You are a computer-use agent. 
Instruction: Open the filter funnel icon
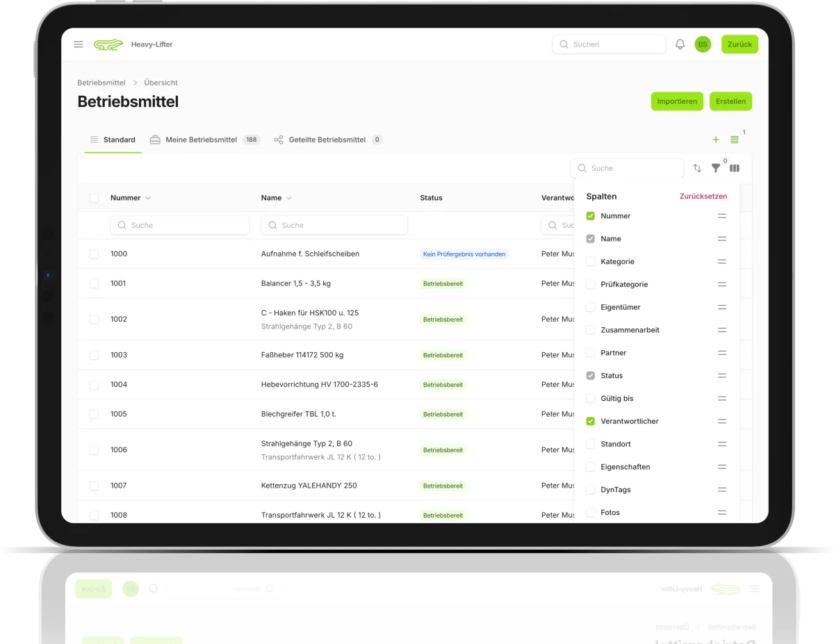pyautogui.click(x=716, y=168)
